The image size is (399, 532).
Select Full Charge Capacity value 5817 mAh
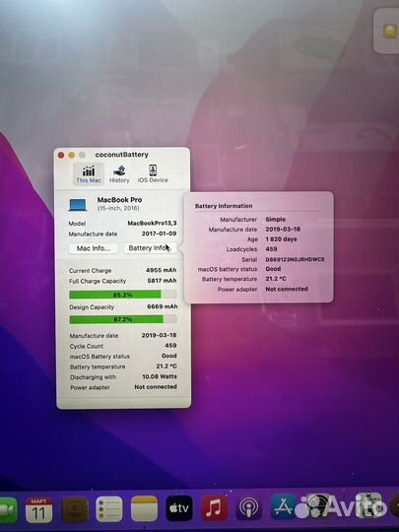[162, 281]
